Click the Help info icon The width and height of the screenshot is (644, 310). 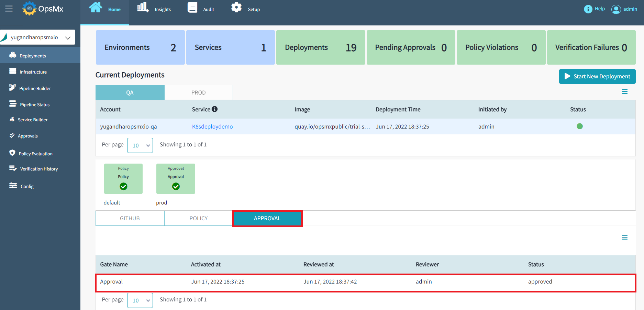point(588,9)
